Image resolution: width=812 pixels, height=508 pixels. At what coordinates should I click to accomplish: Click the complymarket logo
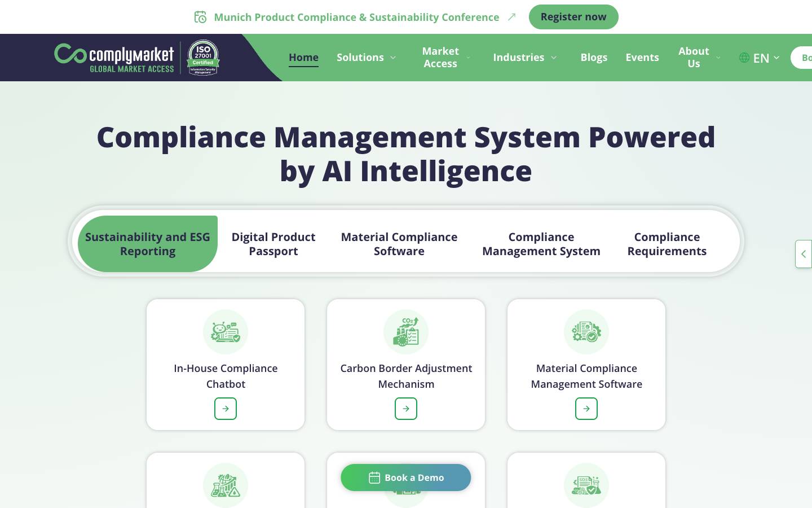click(x=114, y=58)
